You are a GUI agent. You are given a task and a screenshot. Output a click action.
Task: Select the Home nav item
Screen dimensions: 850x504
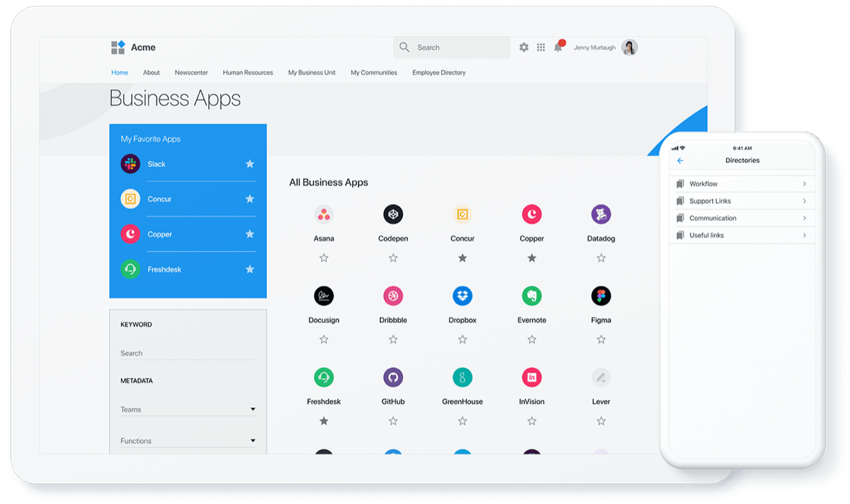pos(120,72)
